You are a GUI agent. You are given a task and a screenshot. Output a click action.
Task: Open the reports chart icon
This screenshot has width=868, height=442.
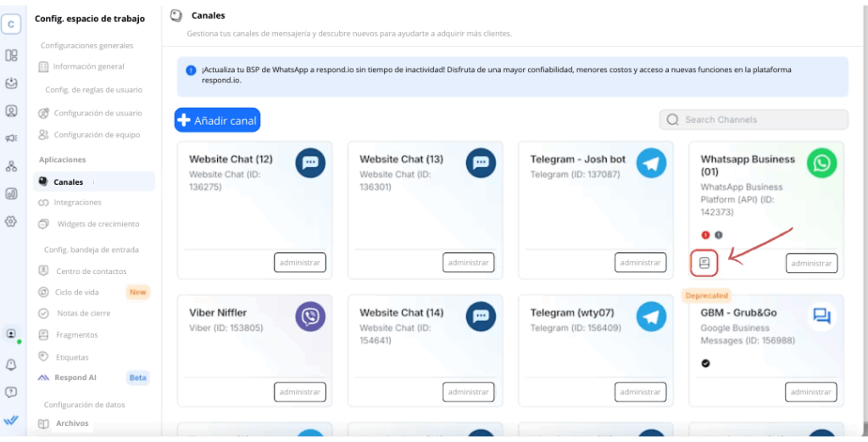(x=11, y=194)
